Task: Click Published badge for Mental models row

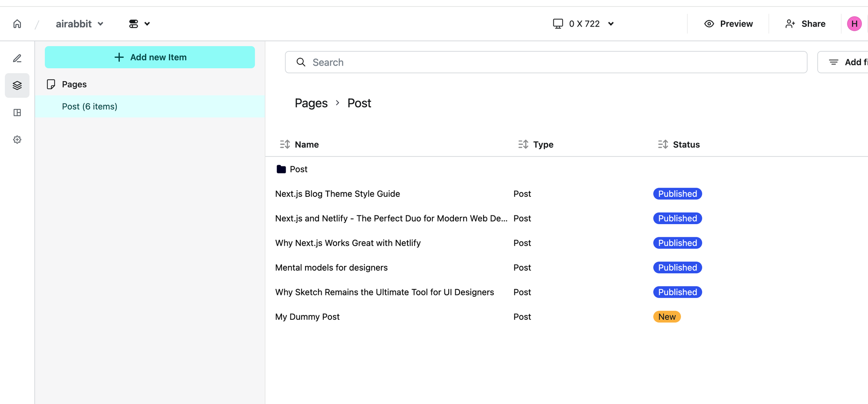Action: pyautogui.click(x=677, y=268)
